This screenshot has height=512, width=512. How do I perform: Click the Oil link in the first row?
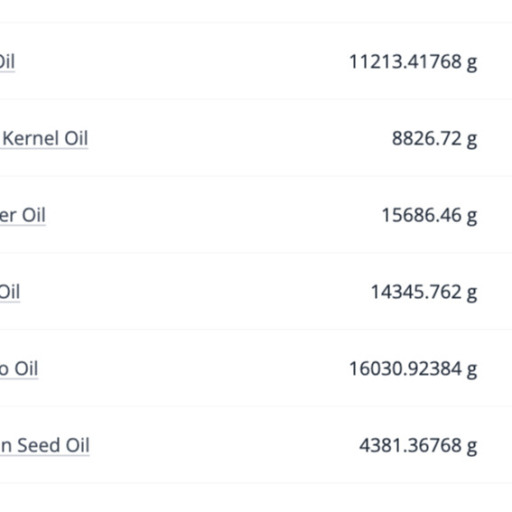point(7,62)
